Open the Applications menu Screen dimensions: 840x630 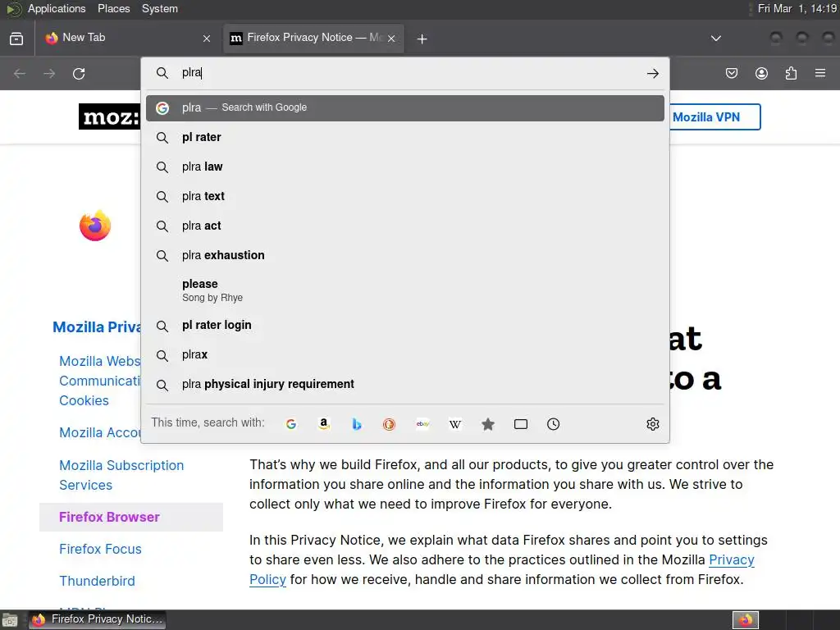tap(57, 8)
